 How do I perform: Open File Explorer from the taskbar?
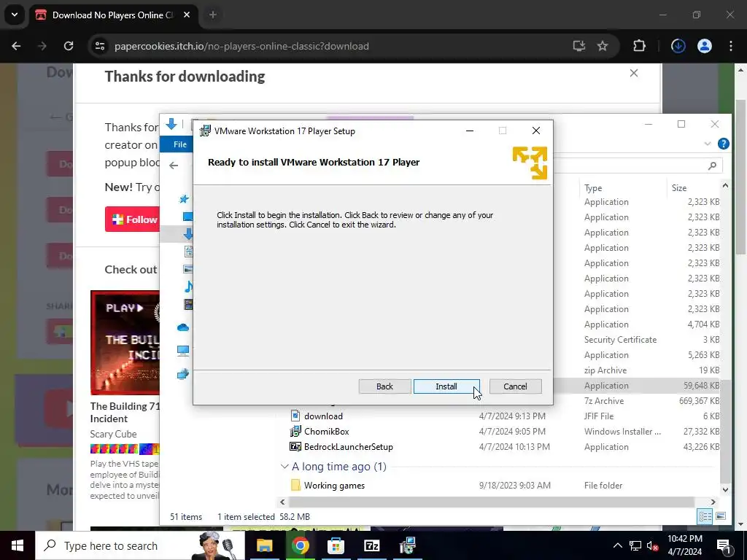pos(264,545)
